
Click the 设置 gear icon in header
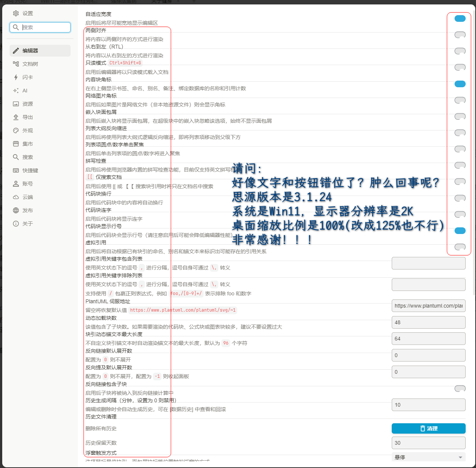click(16, 13)
